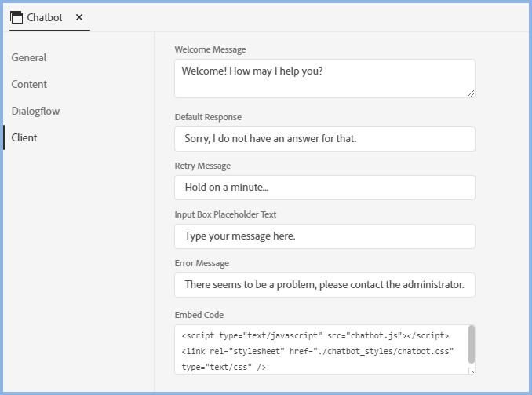
Task: Click inside the Welcome Message text area
Action: point(324,79)
